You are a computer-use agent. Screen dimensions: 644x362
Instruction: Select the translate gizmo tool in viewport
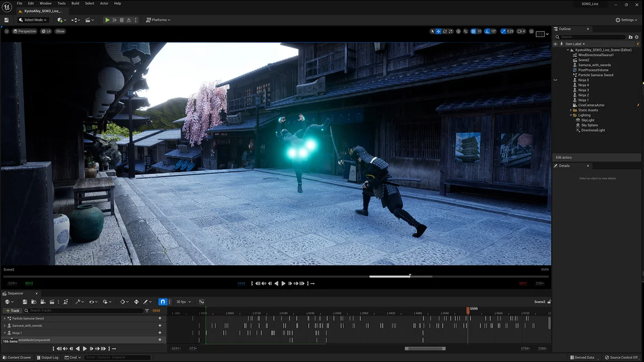click(438, 31)
